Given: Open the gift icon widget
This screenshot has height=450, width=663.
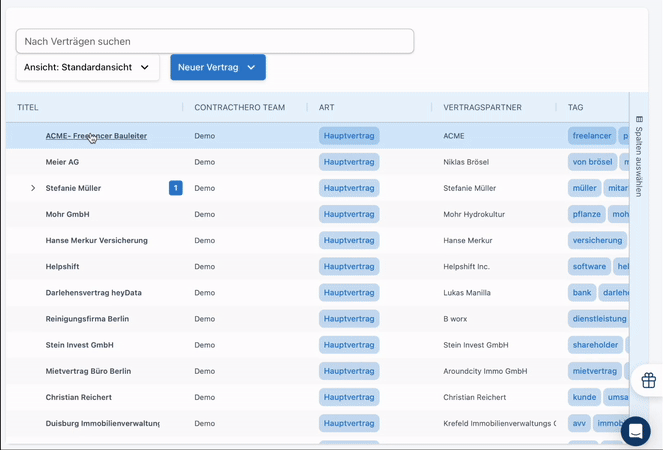Looking at the screenshot, I should point(648,380).
